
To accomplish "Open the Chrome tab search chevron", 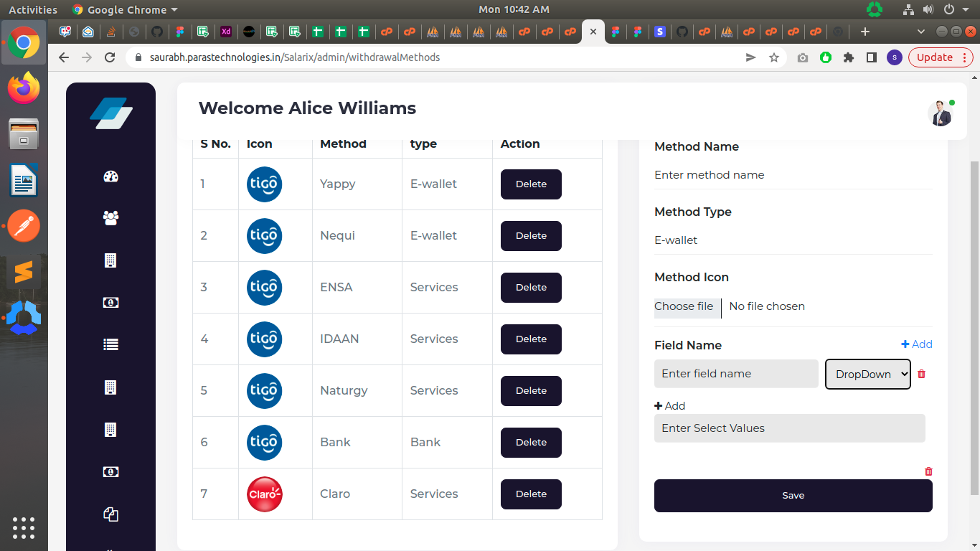I will point(921,32).
